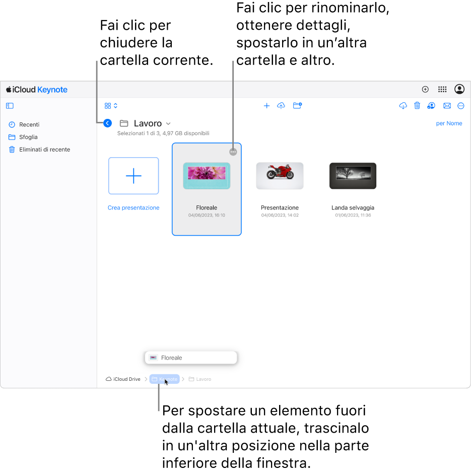Upload a presentation using the upload icon
Viewport: 471px width, 476px height.
[281, 106]
